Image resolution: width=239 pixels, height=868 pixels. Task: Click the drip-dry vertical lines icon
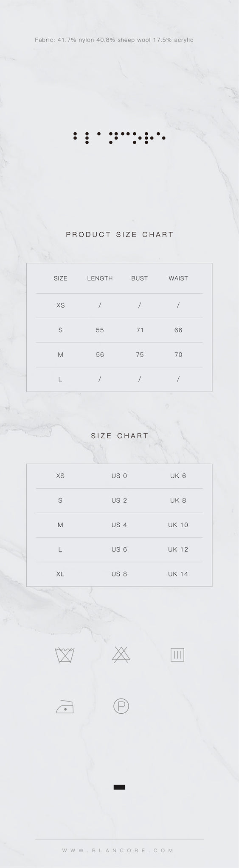(177, 655)
